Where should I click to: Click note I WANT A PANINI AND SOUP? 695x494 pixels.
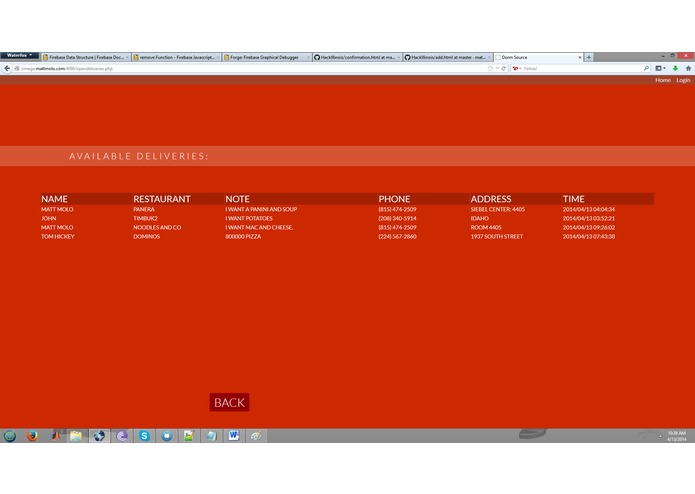click(261, 209)
